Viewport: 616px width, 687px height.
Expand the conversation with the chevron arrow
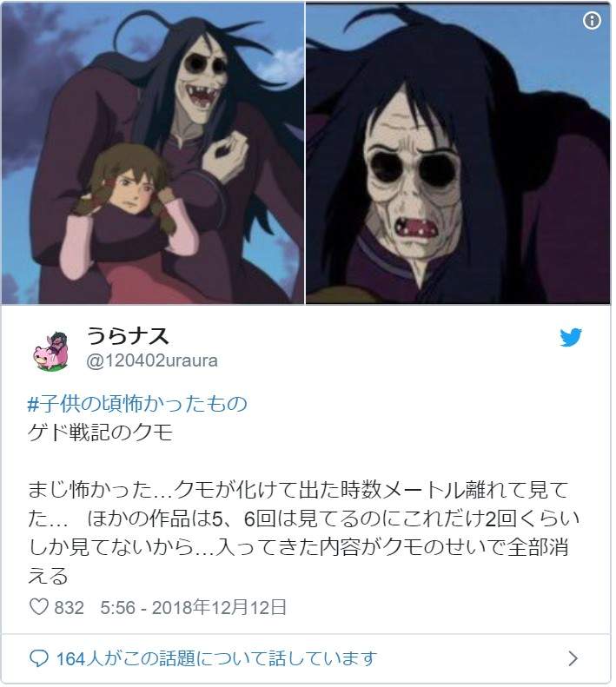click(573, 658)
